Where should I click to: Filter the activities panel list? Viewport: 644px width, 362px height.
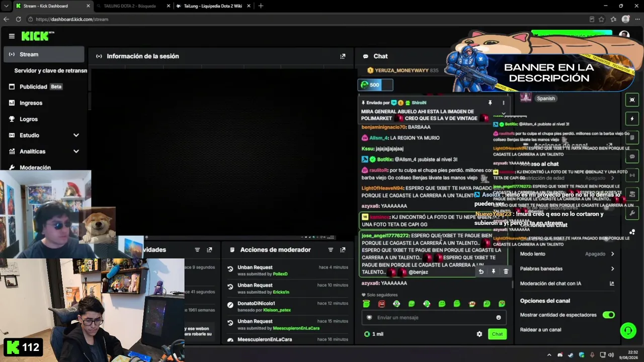pyautogui.click(x=197, y=250)
